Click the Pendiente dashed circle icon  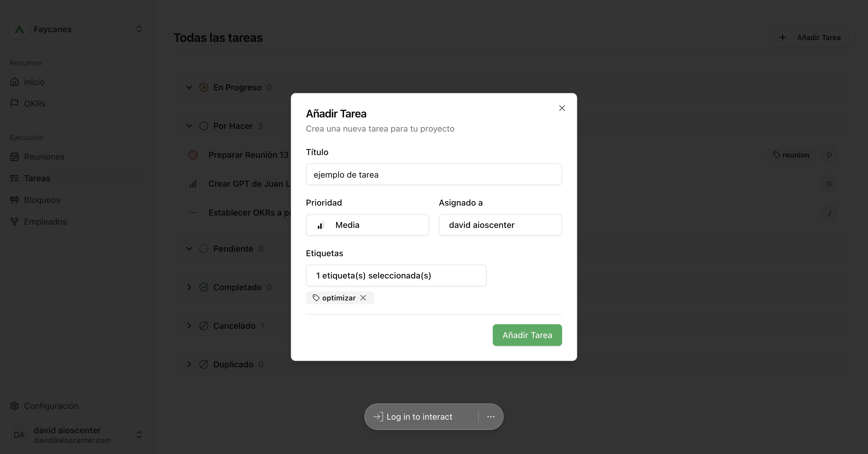pyautogui.click(x=203, y=249)
